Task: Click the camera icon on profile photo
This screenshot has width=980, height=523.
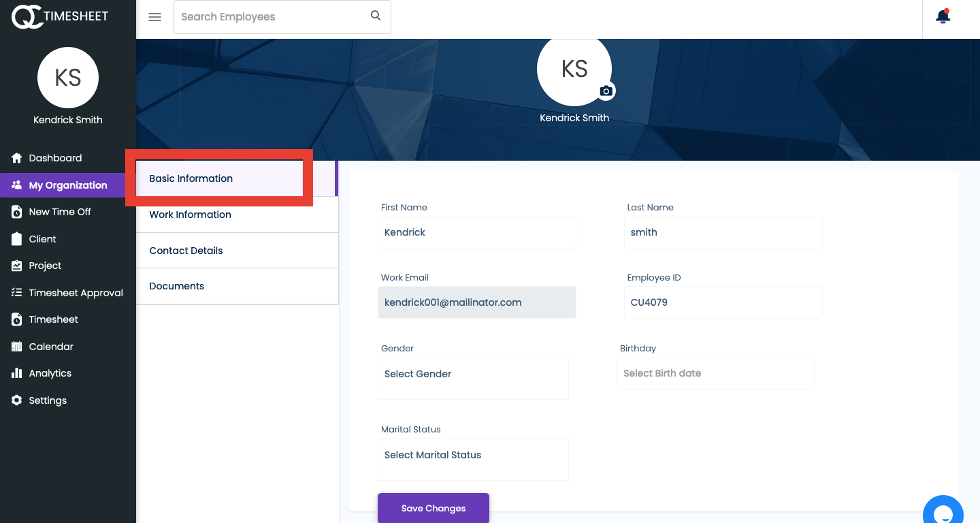Action: click(606, 90)
